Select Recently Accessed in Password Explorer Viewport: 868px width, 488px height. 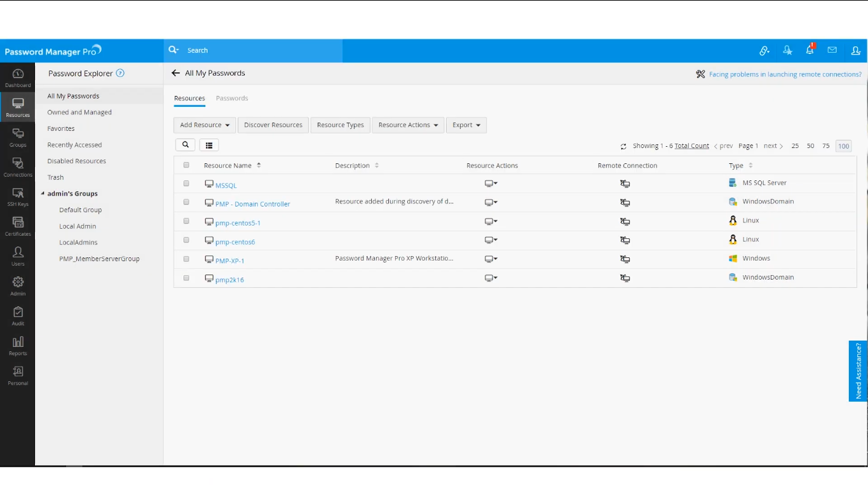[74, 145]
